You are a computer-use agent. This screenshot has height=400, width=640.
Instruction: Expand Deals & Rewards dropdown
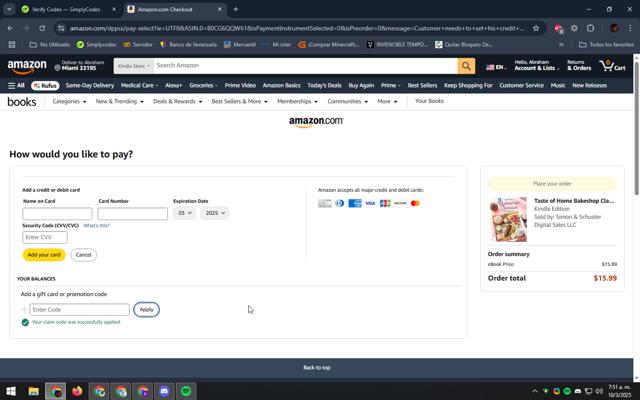(178, 101)
